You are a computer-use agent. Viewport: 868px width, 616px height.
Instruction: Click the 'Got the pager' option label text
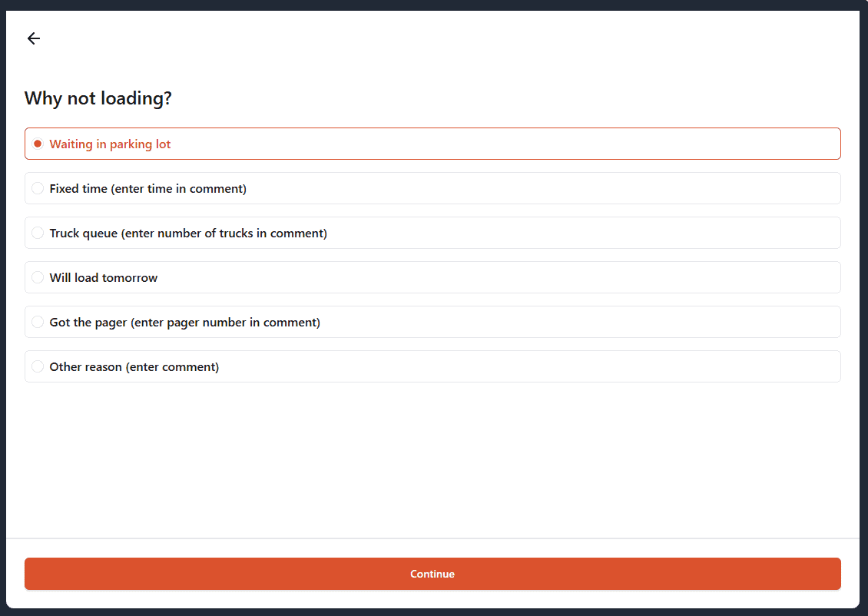[x=184, y=323]
